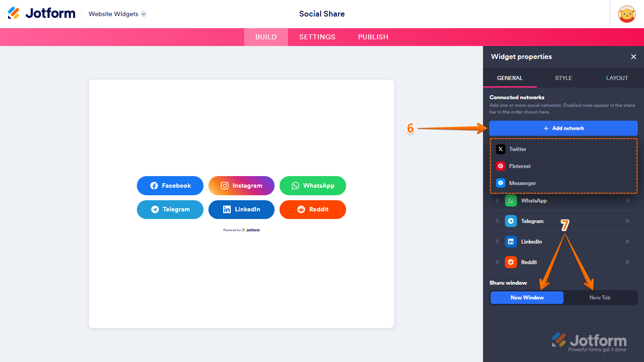The image size is (644, 362).
Task: Grab the LinkedIn row drag handle
Action: point(497,242)
